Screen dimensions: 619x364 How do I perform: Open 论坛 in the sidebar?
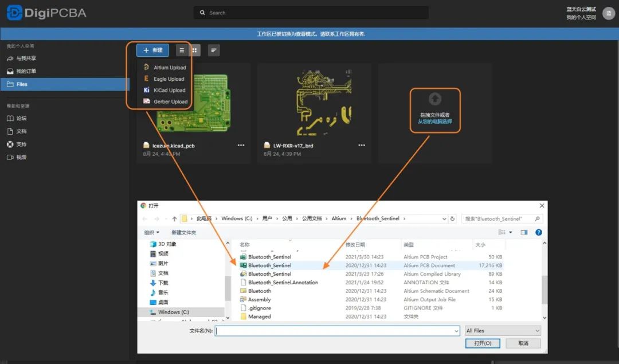coord(17,119)
